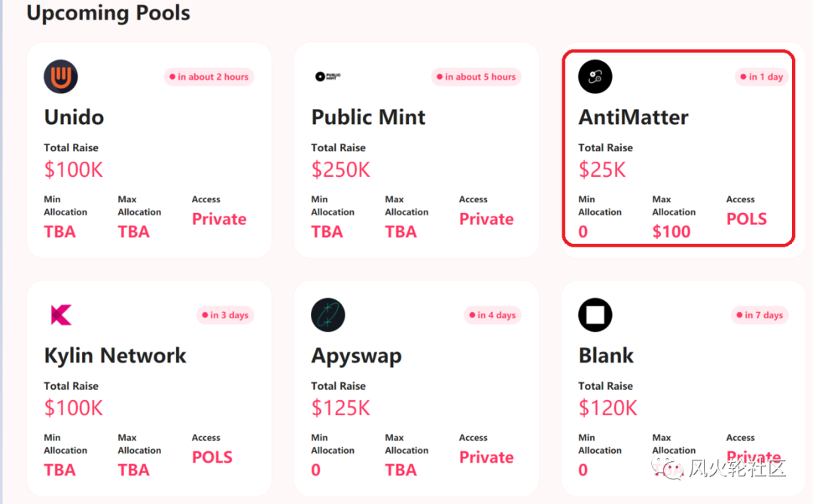This screenshot has width=813, height=504.
Task: Open the Public Mint pool title
Action: point(368,117)
